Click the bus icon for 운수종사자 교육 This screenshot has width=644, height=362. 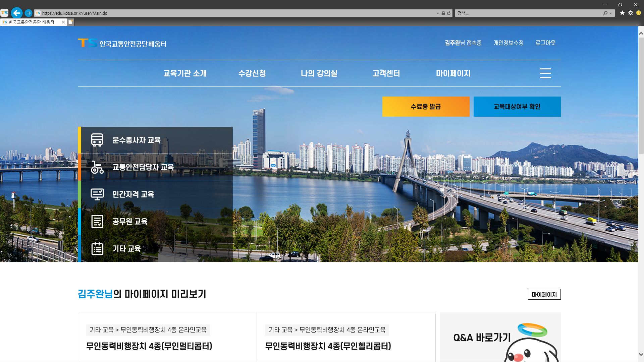(97, 140)
